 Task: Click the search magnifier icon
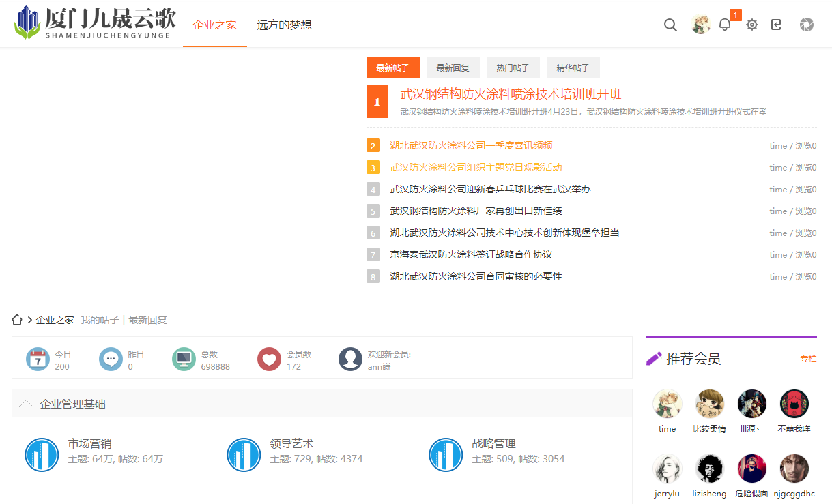click(x=670, y=25)
